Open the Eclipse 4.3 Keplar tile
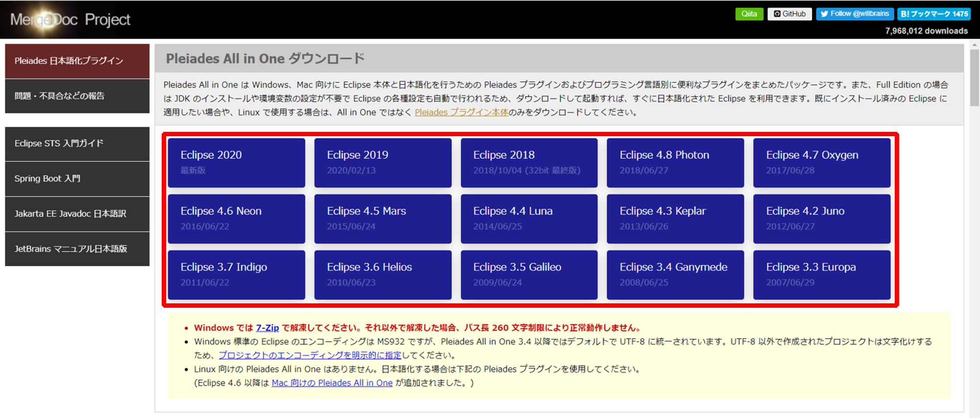The height and width of the screenshot is (418, 980). pyautogui.click(x=675, y=219)
